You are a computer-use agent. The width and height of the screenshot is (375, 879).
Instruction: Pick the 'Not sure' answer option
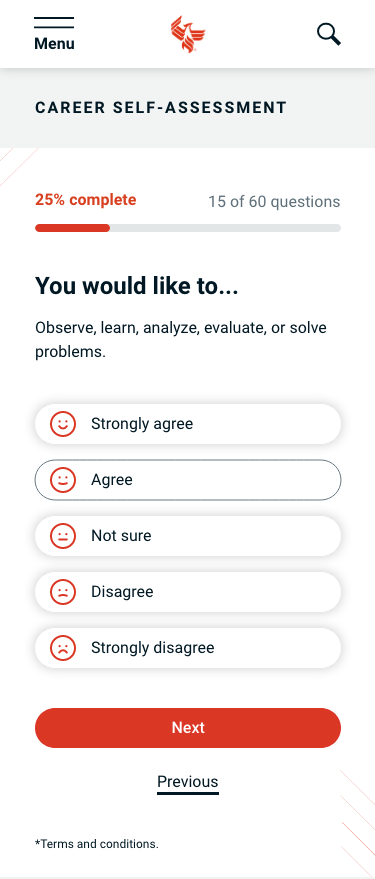188,536
